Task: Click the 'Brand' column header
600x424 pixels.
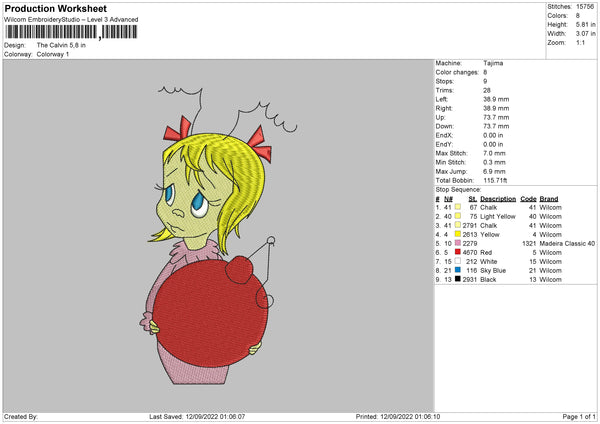Action: (549, 199)
